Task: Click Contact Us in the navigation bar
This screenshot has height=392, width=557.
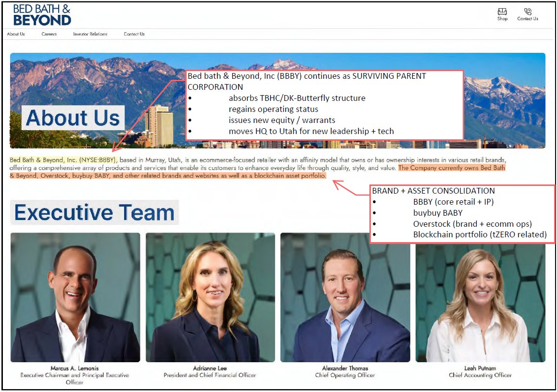Action: [133, 34]
